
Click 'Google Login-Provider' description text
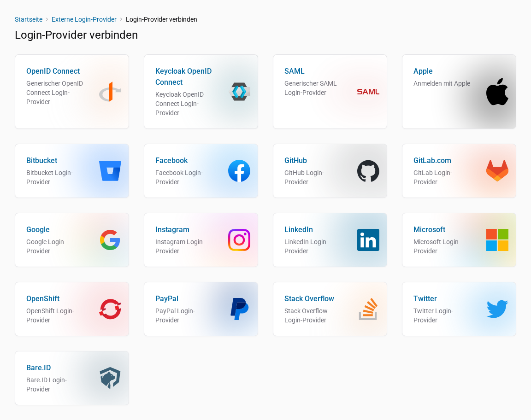click(x=46, y=246)
